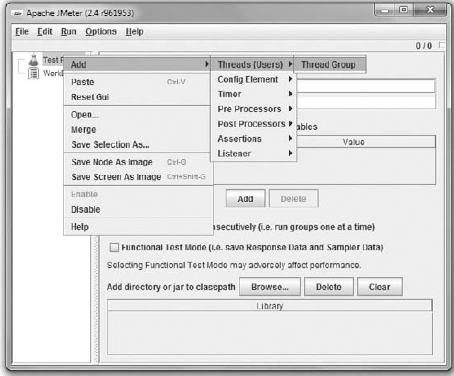Expand the Add submenu arrow
This screenshot has height=376, width=454.
point(207,64)
